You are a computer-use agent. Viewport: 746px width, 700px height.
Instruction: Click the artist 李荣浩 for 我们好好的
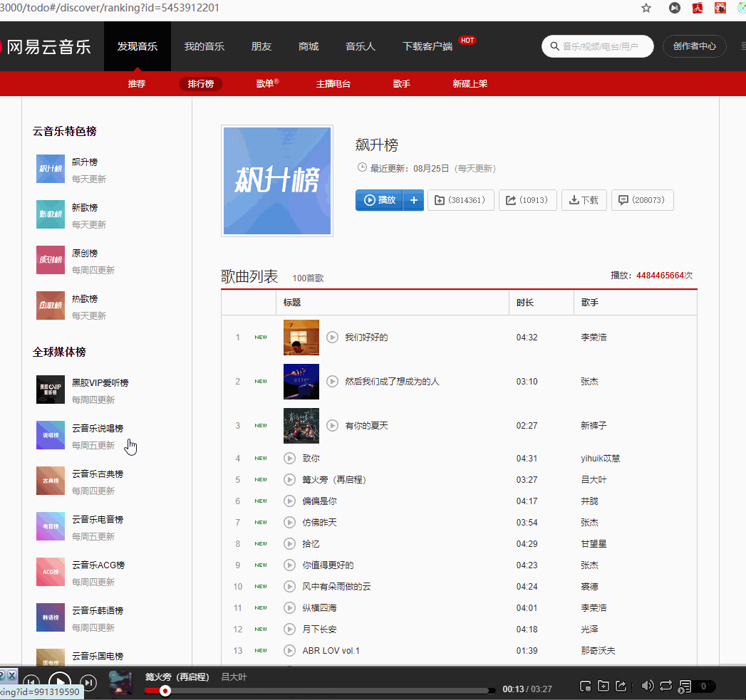pos(594,337)
